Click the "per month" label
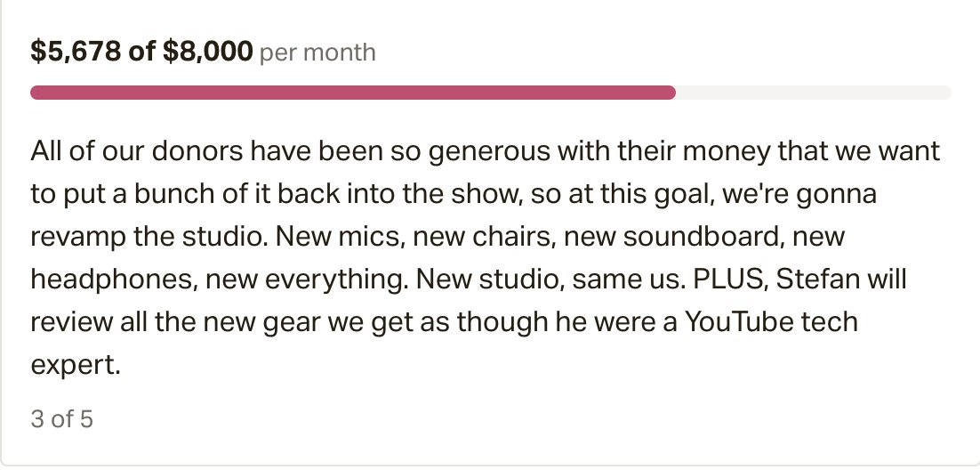 click(317, 53)
